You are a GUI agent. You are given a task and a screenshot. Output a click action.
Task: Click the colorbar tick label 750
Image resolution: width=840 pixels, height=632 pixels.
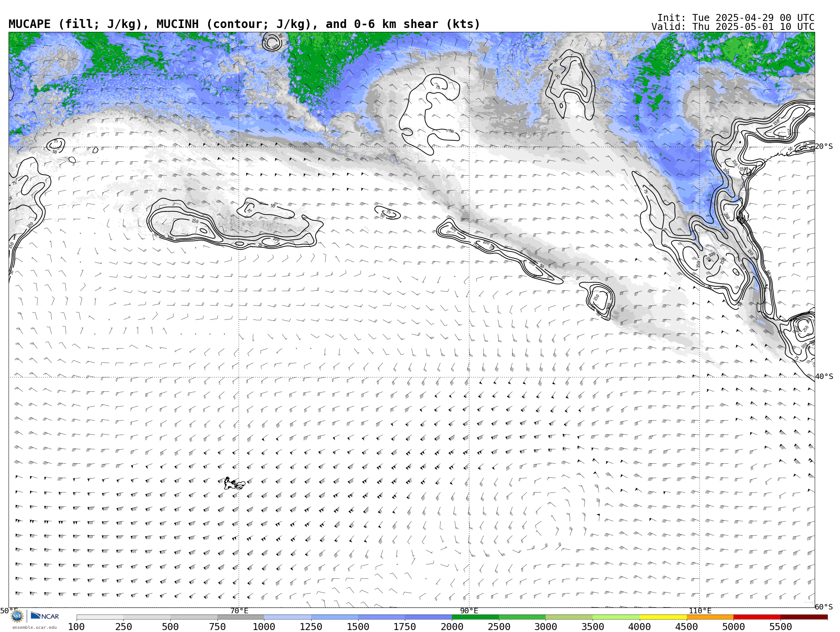(x=217, y=627)
